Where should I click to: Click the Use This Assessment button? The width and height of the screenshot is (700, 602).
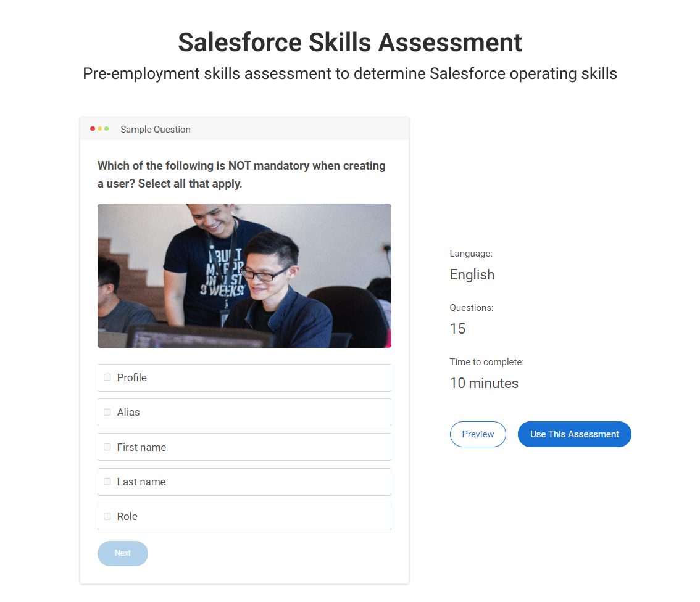pos(574,434)
